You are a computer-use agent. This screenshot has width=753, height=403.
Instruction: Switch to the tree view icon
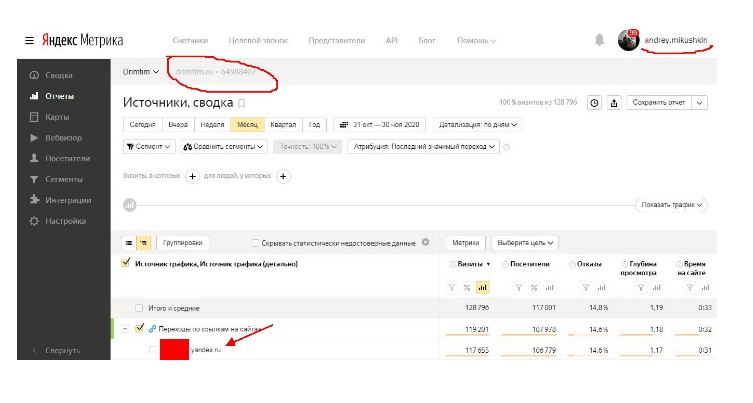(x=144, y=243)
